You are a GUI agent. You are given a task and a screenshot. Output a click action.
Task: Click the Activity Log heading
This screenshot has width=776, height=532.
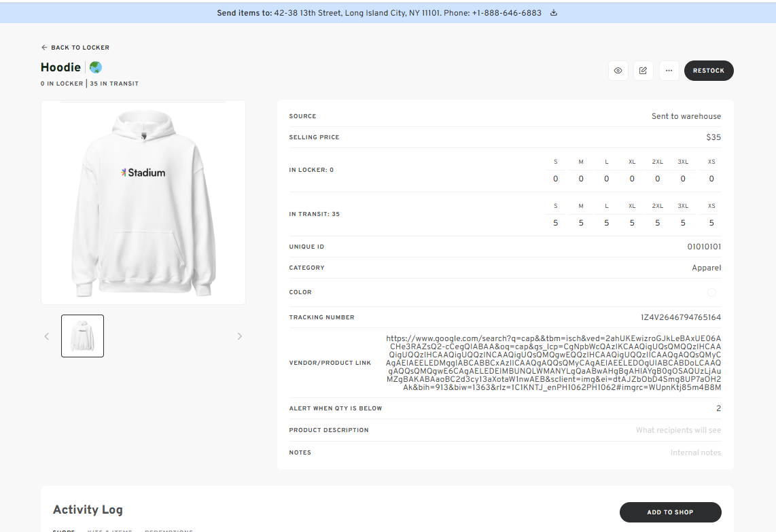(x=88, y=510)
